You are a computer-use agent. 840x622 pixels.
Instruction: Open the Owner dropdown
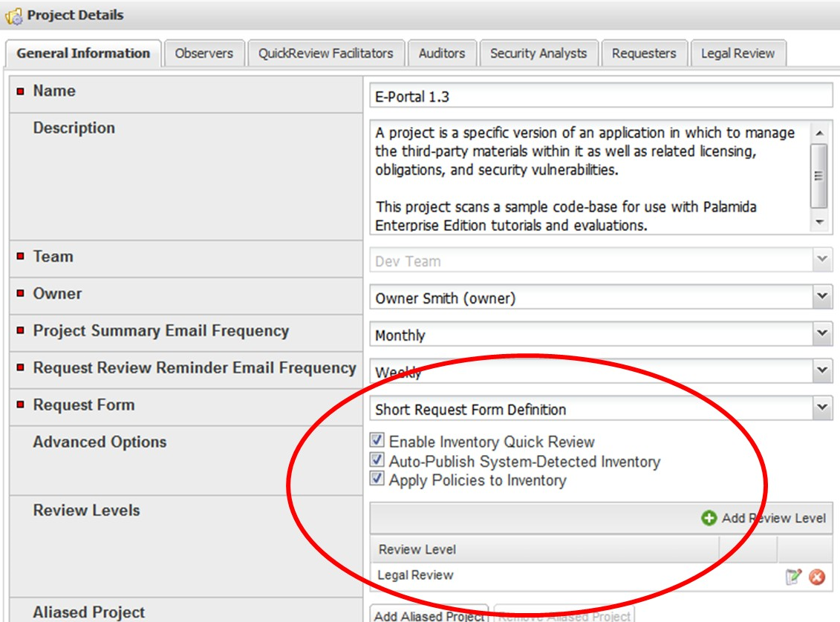[821, 298]
